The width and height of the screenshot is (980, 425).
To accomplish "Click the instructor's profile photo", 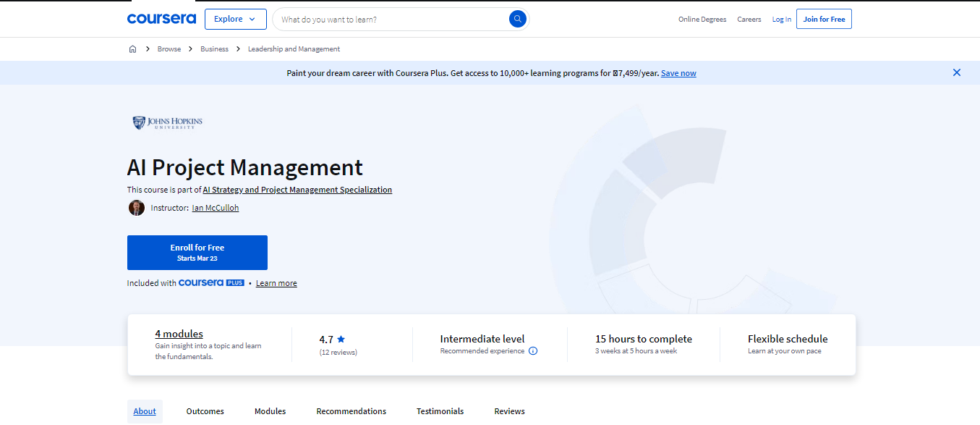I will click(x=137, y=208).
